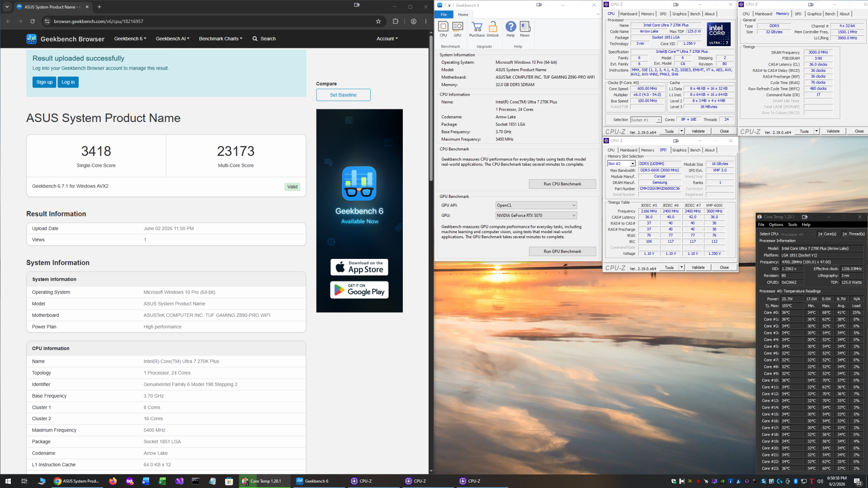868x488 pixels.
Task: Open the File menu in Core Temp
Action: coord(761,225)
